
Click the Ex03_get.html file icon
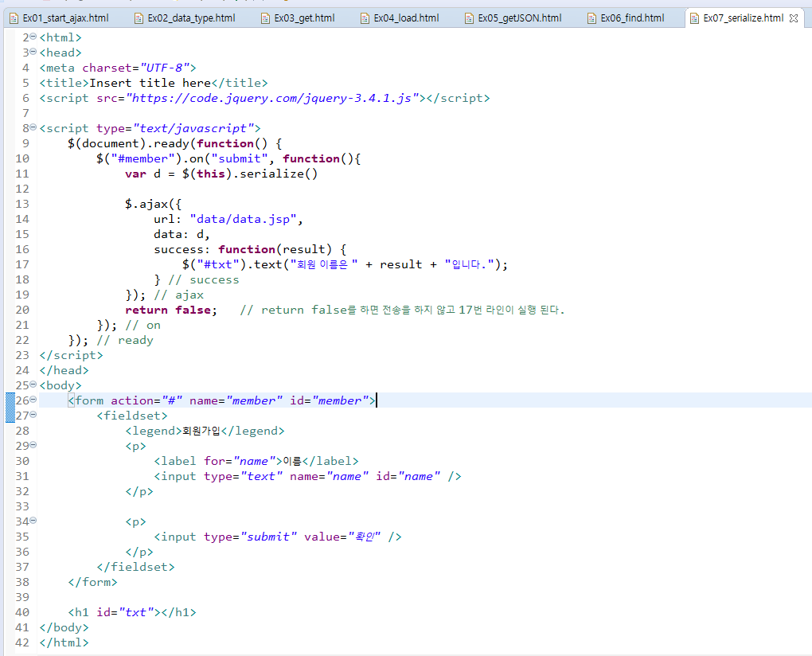click(x=265, y=18)
